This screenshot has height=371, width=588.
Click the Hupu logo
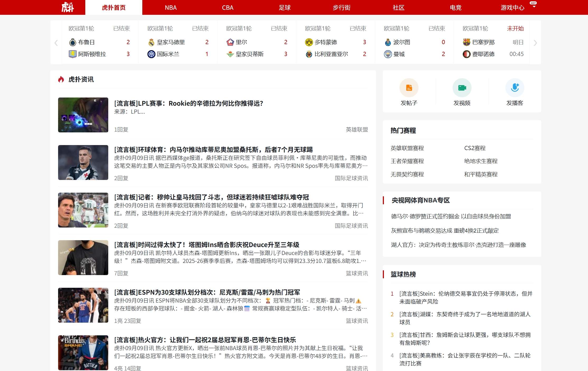67,7
